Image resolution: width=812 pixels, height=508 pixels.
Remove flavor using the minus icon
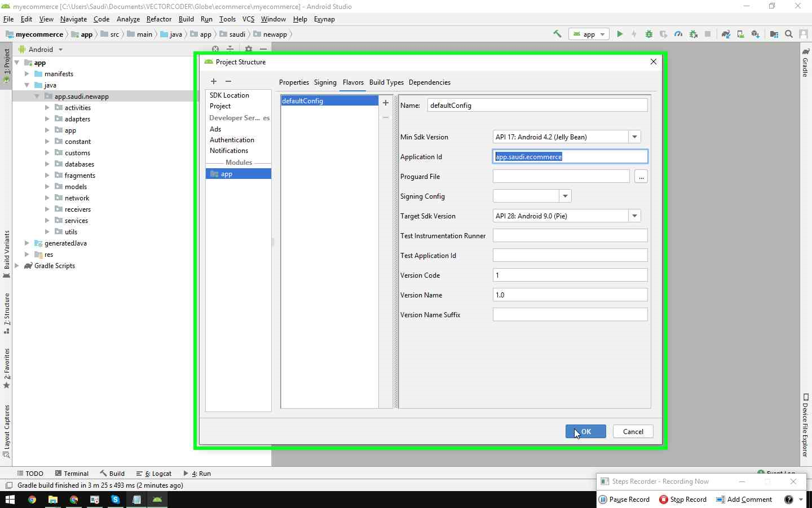(386, 117)
